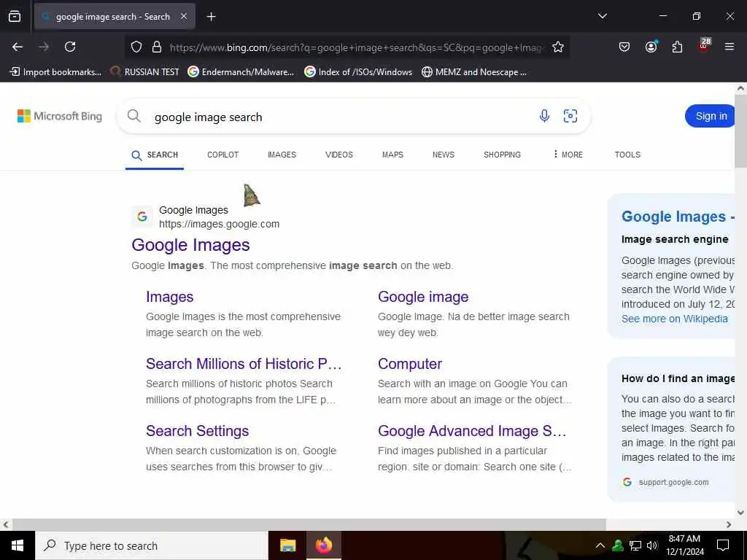Click See more on Wikipedia

674,319
